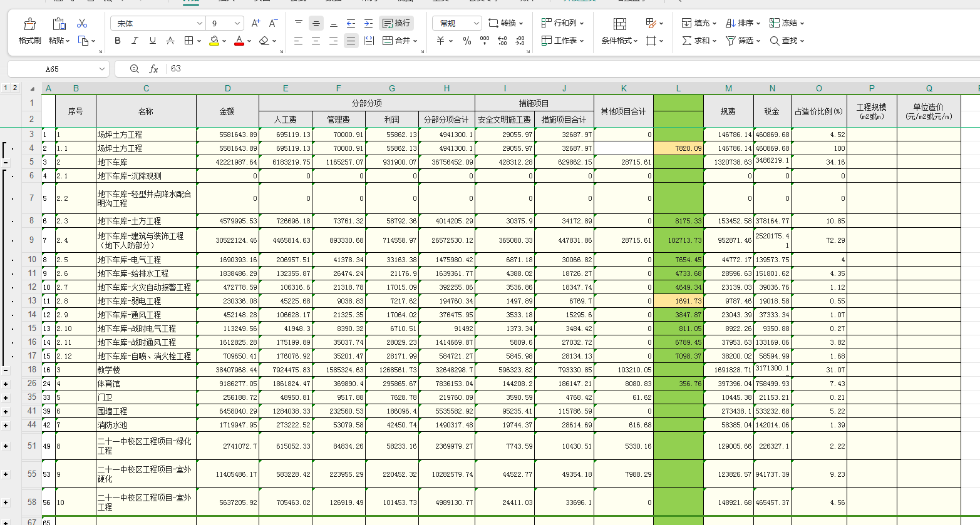This screenshot has height=525, width=980.
Task: Toggle justify alignment
Action: (351, 41)
